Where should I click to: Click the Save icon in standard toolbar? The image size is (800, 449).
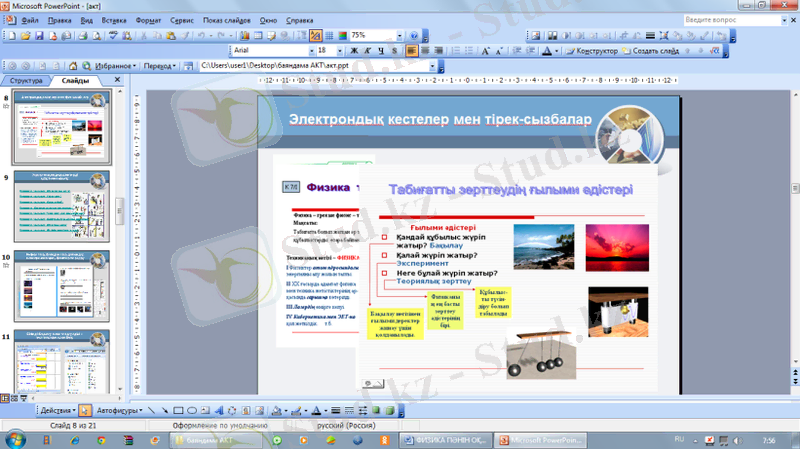[x=39, y=35]
